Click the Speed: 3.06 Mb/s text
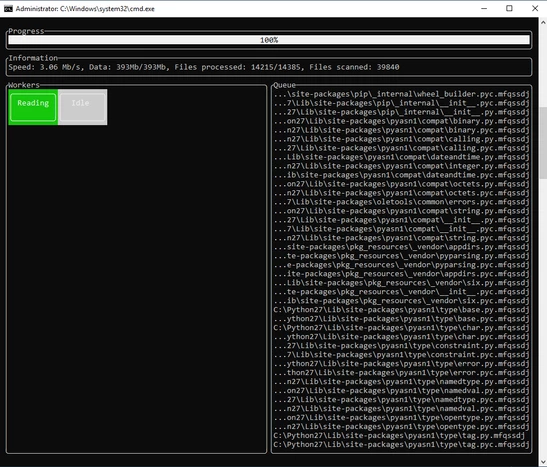 click(x=45, y=67)
